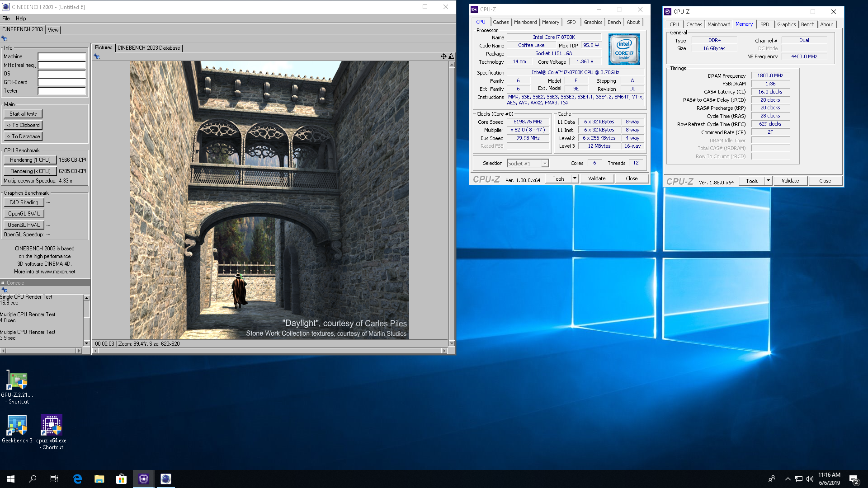Open SPD tab in CPU-Z Memory window

[764, 24]
